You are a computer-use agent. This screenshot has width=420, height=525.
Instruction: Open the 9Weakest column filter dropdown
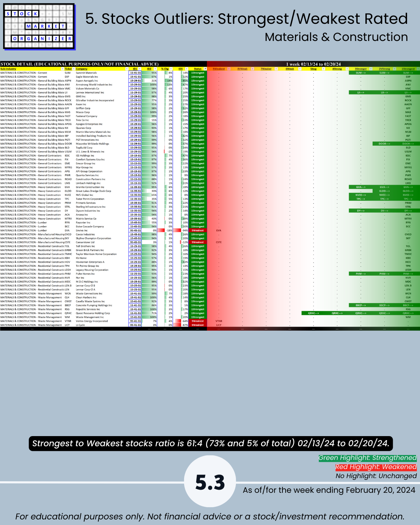(229, 69)
